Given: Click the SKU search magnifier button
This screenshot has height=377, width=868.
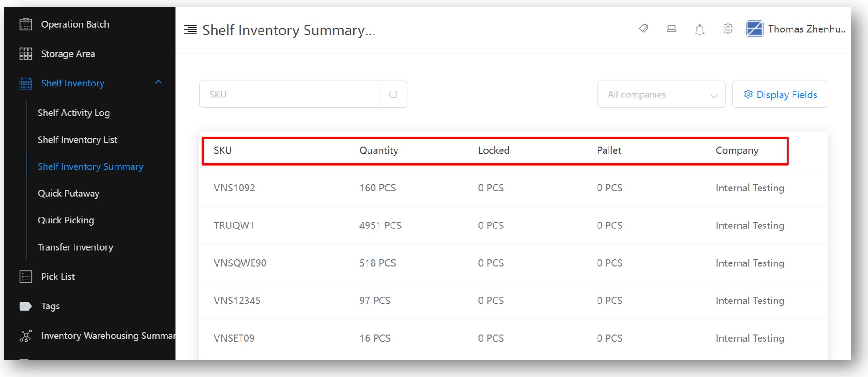Looking at the screenshot, I should pos(393,94).
